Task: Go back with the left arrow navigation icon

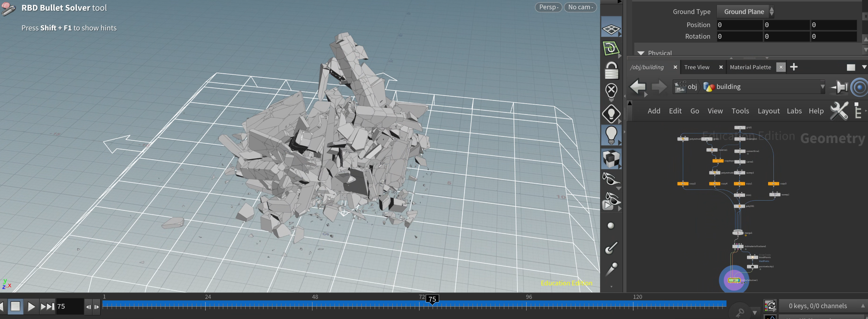Action: click(637, 87)
